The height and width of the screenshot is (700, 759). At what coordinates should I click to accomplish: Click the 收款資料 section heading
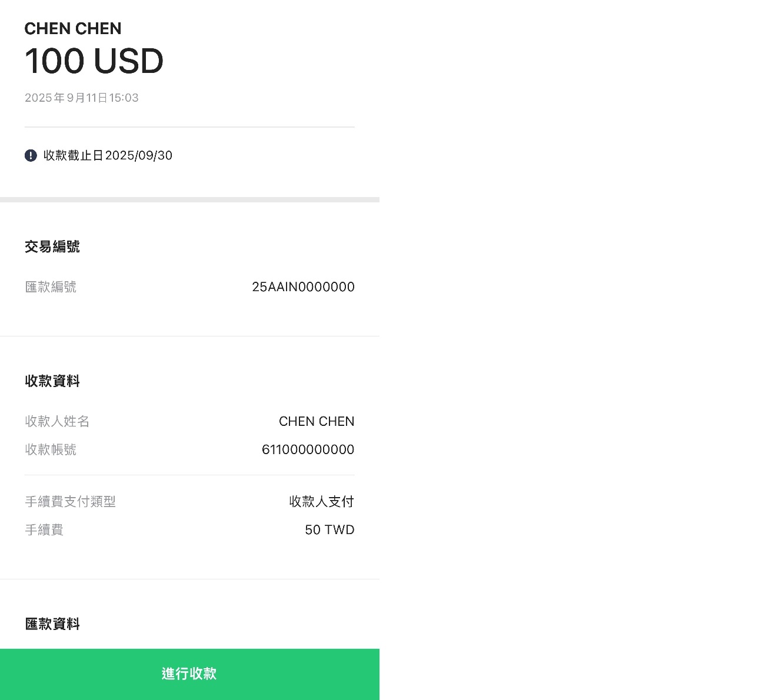tap(52, 381)
